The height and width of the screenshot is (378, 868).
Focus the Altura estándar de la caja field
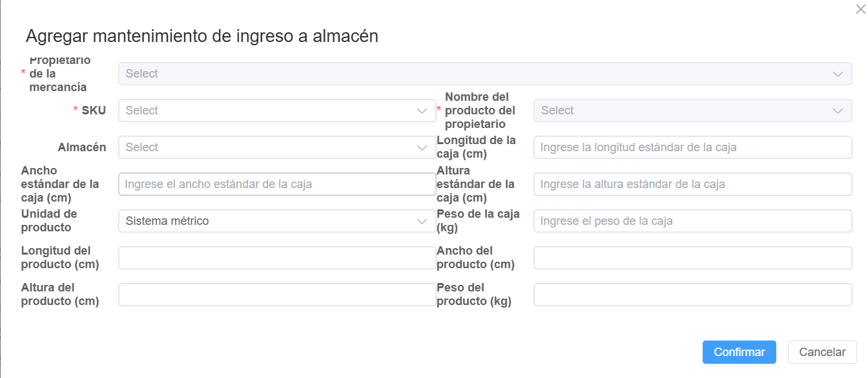(692, 184)
